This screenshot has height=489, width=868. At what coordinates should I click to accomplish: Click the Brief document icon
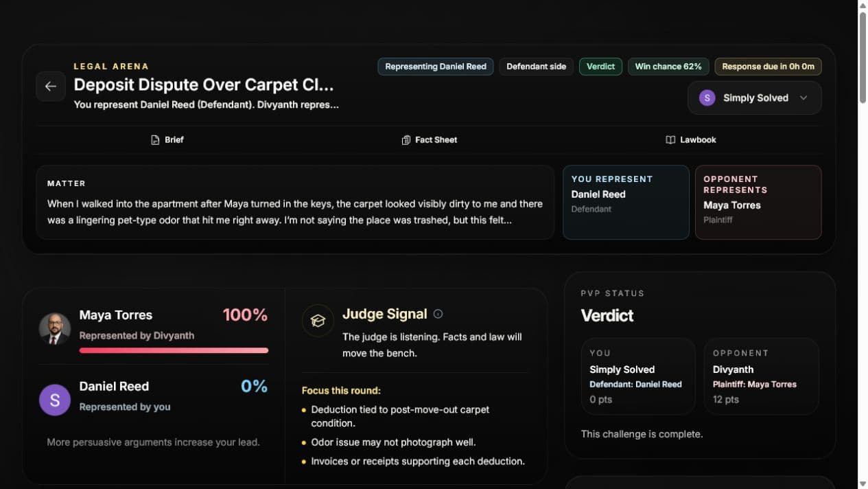[155, 140]
